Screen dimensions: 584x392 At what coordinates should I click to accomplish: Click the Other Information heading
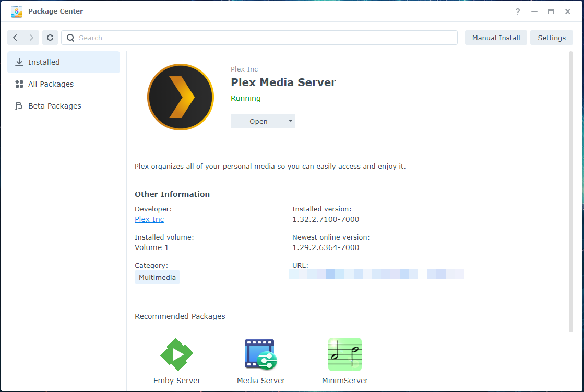172,194
